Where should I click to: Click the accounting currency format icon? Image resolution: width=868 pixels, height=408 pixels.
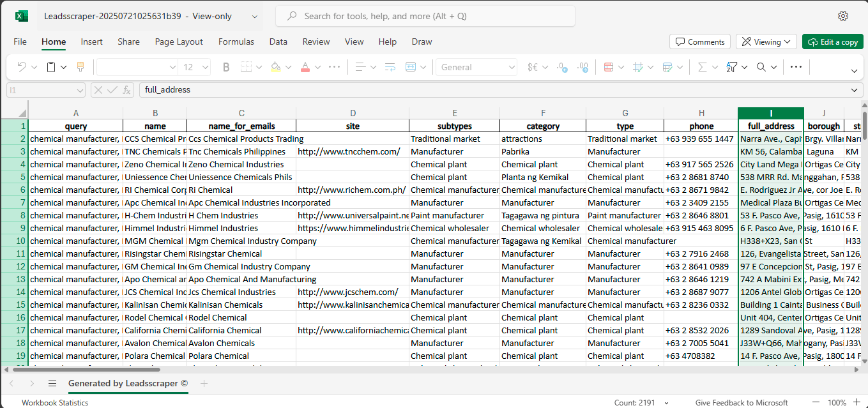[x=532, y=67]
